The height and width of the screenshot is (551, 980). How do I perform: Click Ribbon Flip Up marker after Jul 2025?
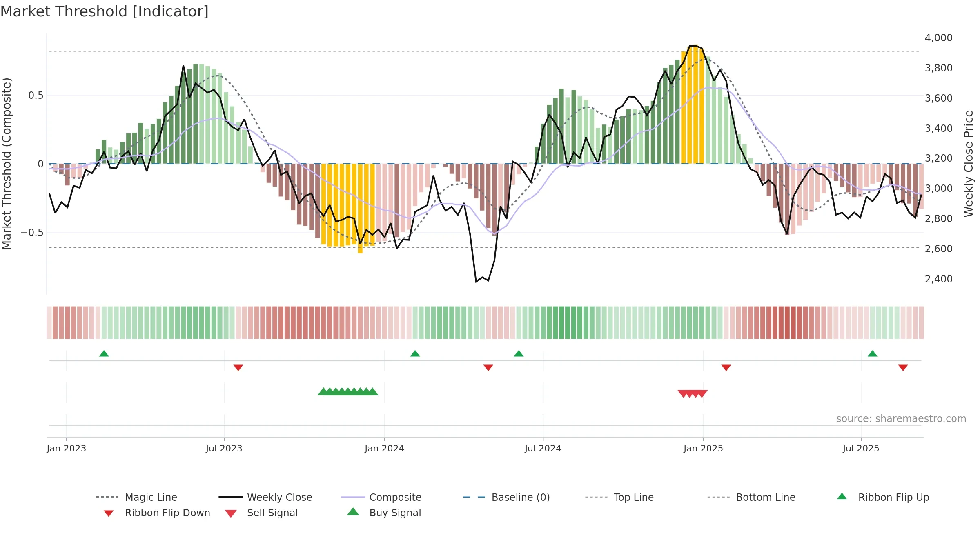[x=873, y=353]
